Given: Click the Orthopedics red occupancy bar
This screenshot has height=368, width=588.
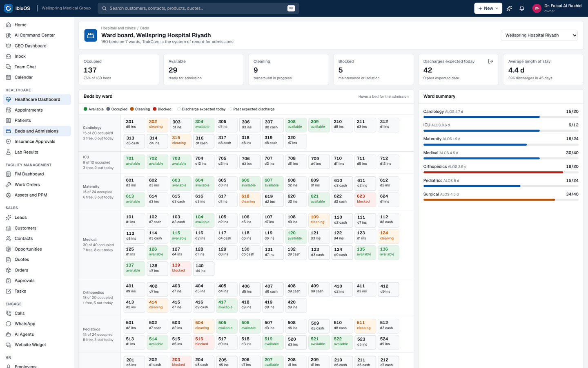Looking at the screenshot, I should (x=501, y=172).
